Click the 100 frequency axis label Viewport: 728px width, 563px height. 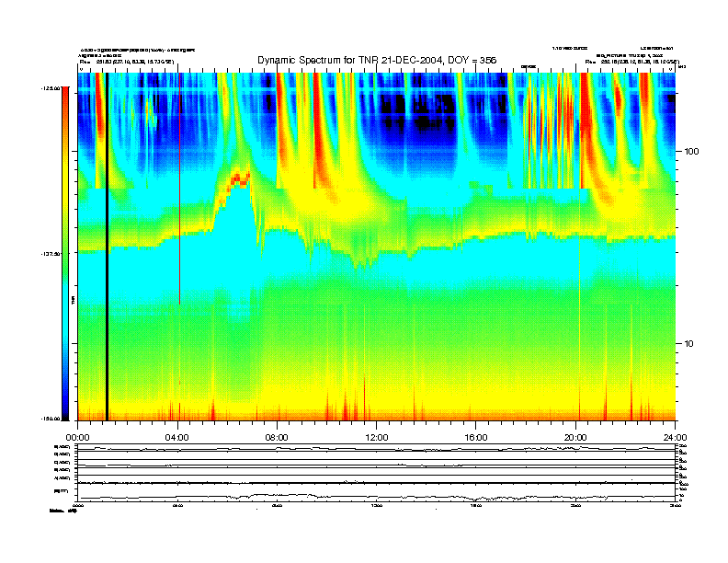click(x=691, y=152)
